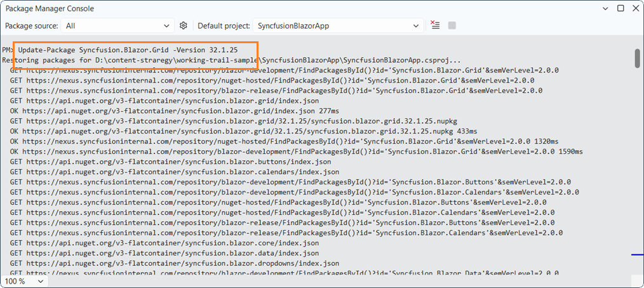Viewport: 644px width, 288px height.
Task: Click the GET syncfusion.blazor.data/index.json line
Action: tap(164, 254)
